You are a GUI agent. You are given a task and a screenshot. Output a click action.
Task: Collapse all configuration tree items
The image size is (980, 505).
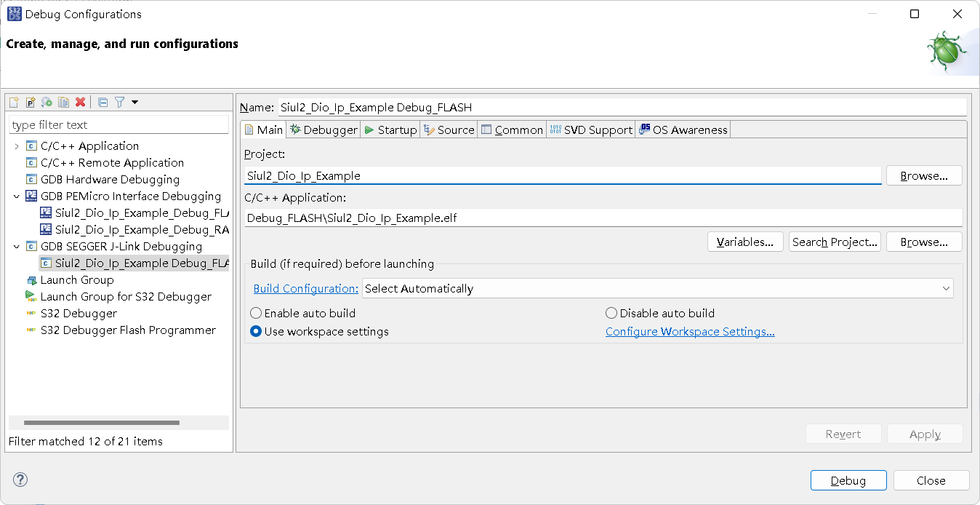click(103, 103)
